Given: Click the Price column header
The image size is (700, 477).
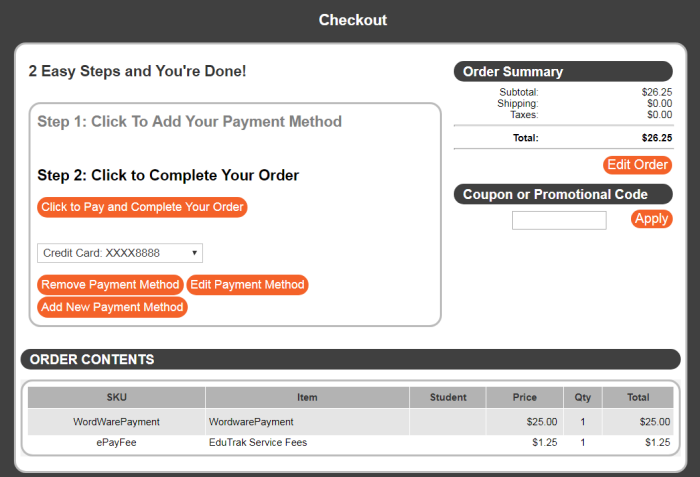Looking at the screenshot, I should [524, 397].
